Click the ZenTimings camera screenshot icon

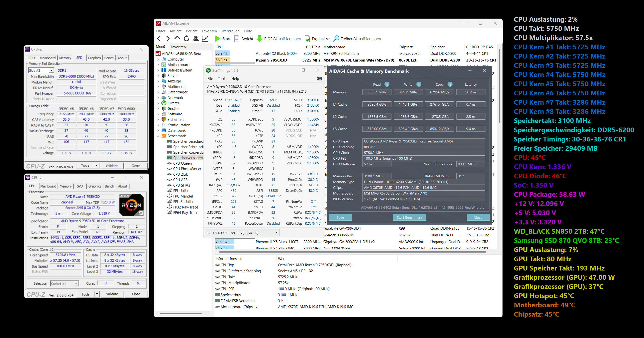point(319,78)
